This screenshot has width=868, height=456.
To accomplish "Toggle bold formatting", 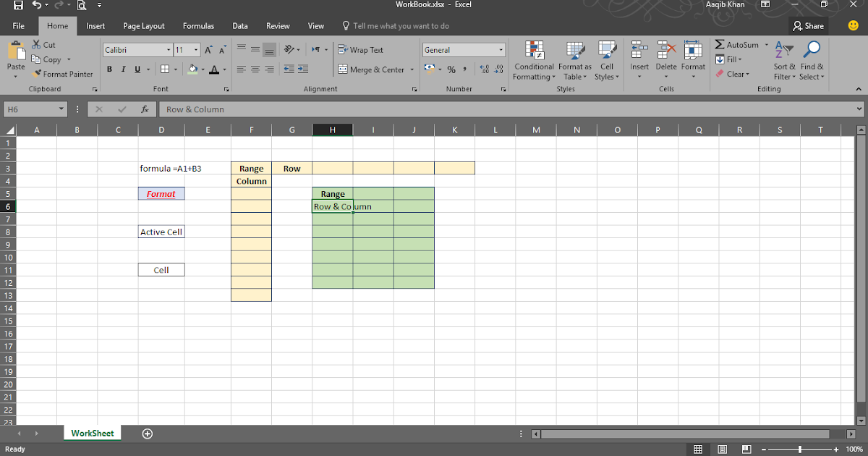I will (109, 69).
